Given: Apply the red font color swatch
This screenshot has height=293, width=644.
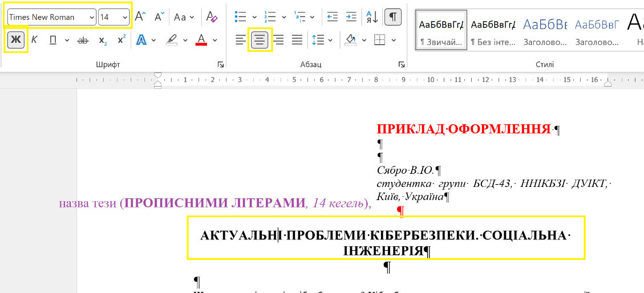Looking at the screenshot, I should (201, 40).
